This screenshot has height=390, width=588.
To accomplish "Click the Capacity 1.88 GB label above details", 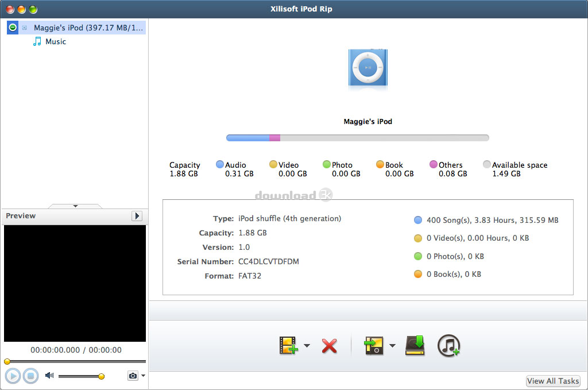I will (x=184, y=169).
